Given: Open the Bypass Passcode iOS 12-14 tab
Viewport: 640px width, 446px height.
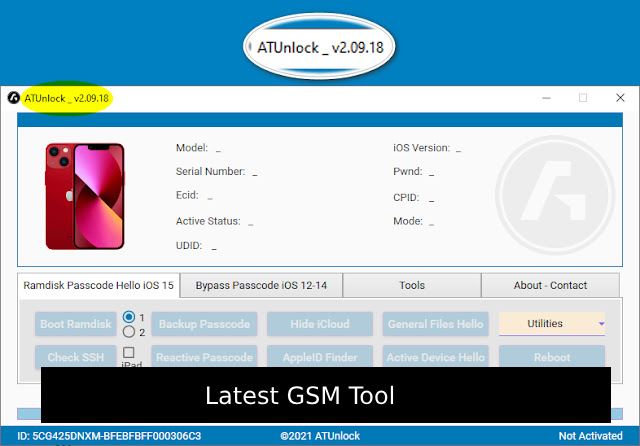Looking at the screenshot, I should pos(261,285).
